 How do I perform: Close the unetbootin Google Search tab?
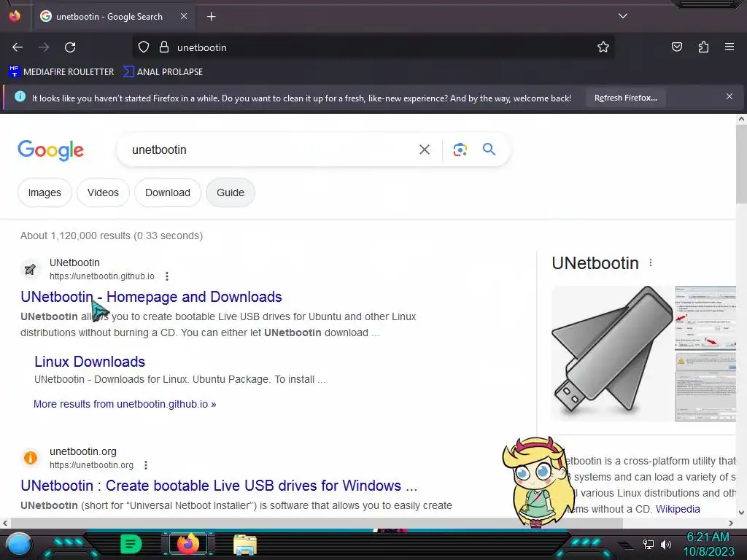click(x=184, y=16)
